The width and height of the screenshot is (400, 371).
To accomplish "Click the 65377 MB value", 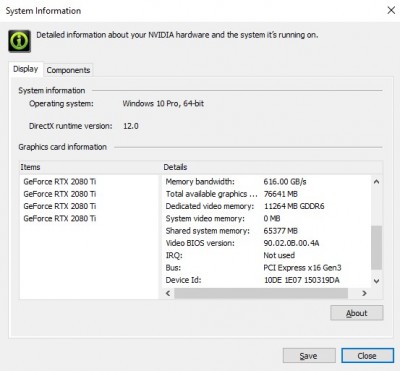I will pyautogui.click(x=281, y=231).
